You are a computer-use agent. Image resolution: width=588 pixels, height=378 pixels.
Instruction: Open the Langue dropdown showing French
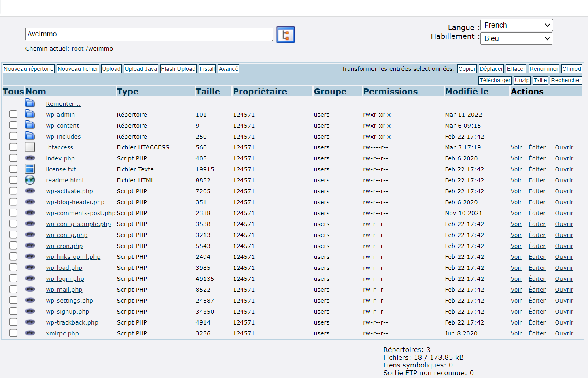(516, 25)
